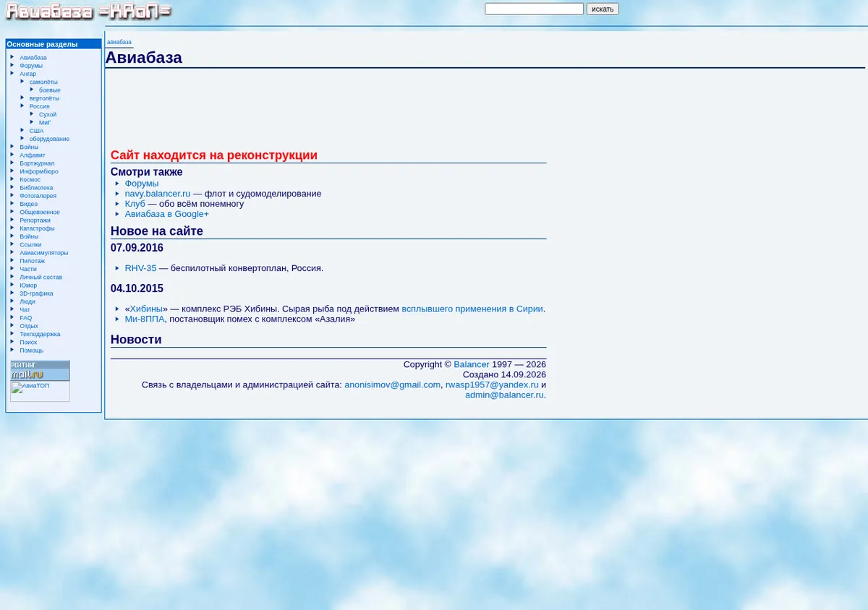The image size is (868, 610).
Task: Select Сухой under Россия
Action: click(48, 114)
